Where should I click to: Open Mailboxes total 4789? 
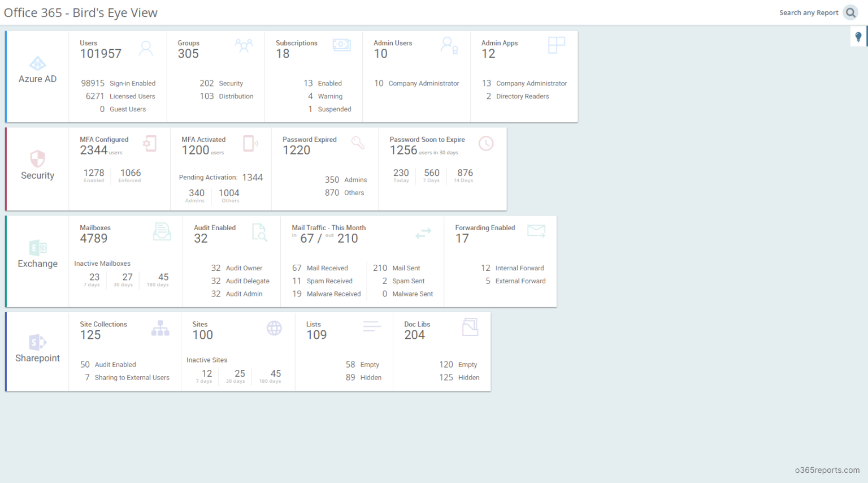[94, 239]
